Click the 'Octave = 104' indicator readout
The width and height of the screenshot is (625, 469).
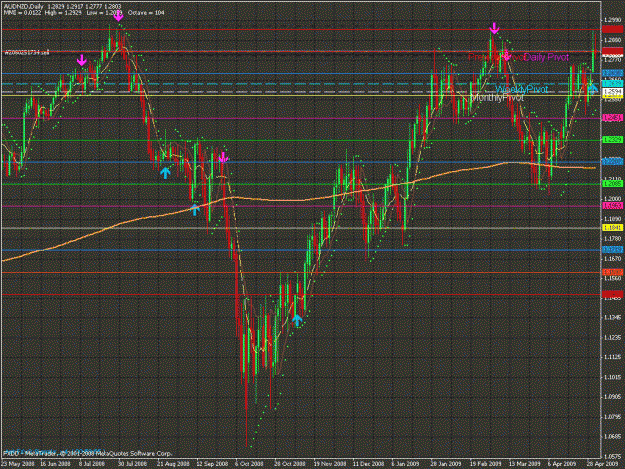[x=146, y=13]
